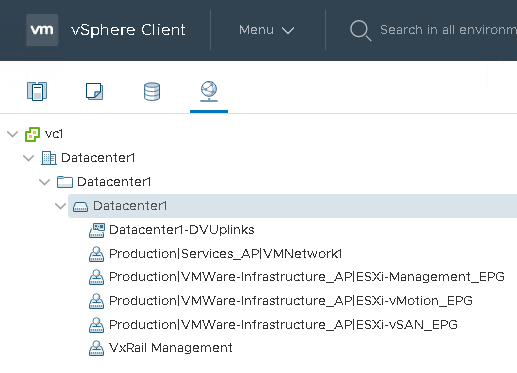The height and width of the screenshot is (373, 517).
Task: Switch to Storage view
Action: coord(152,91)
